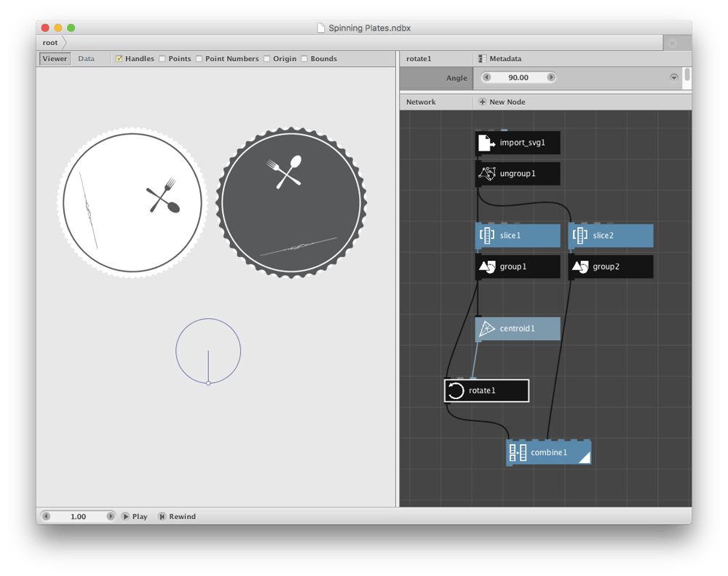
Task: Enable the Bounds checkbox
Action: pos(304,58)
